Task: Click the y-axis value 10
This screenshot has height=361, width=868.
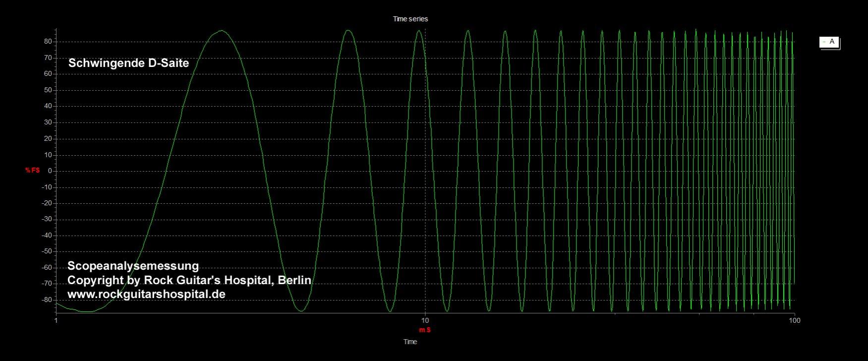Action: (x=48, y=155)
